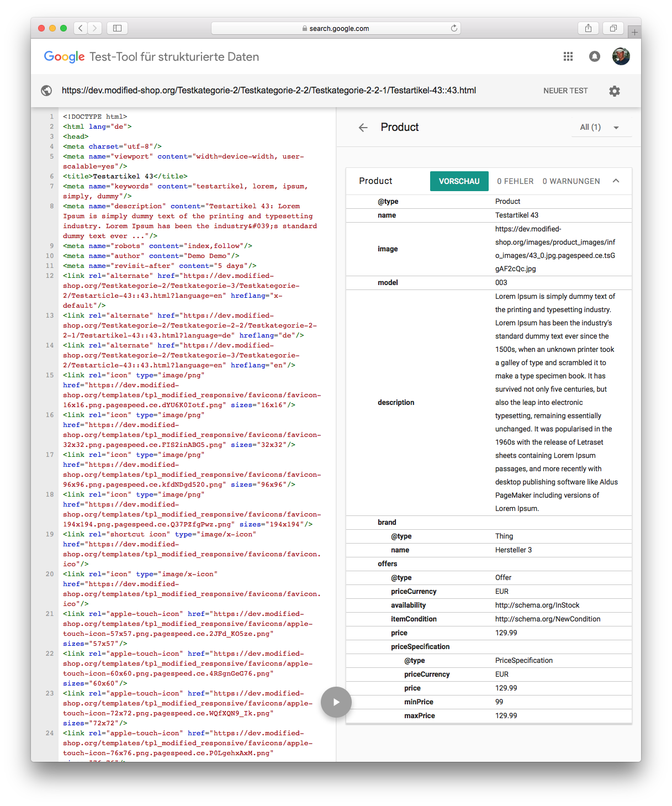Click the VORSCHAU preview button
The image size is (672, 806).
pyautogui.click(x=459, y=181)
